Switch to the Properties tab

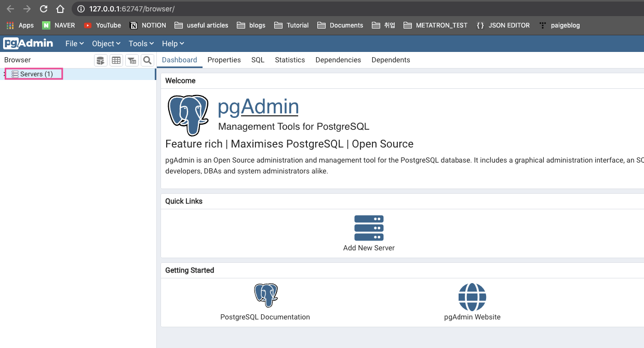click(x=224, y=60)
